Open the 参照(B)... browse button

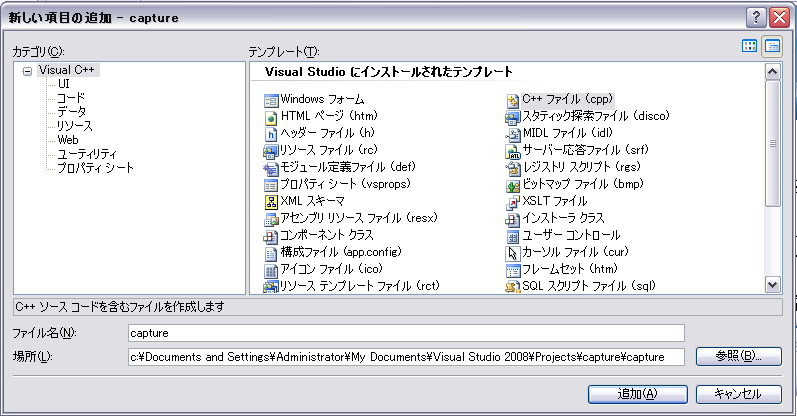739,356
